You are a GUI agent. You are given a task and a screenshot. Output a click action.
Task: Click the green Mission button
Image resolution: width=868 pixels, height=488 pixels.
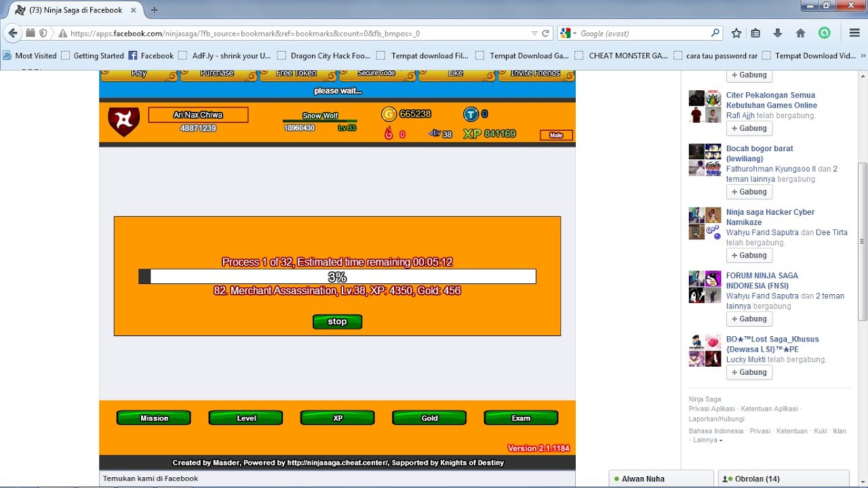154,418
